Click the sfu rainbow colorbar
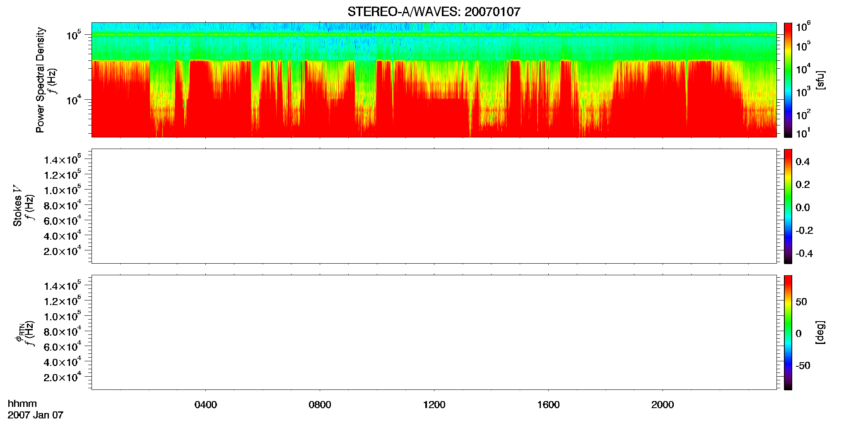This screenshot has width=868, height=447. pos(788,80)
